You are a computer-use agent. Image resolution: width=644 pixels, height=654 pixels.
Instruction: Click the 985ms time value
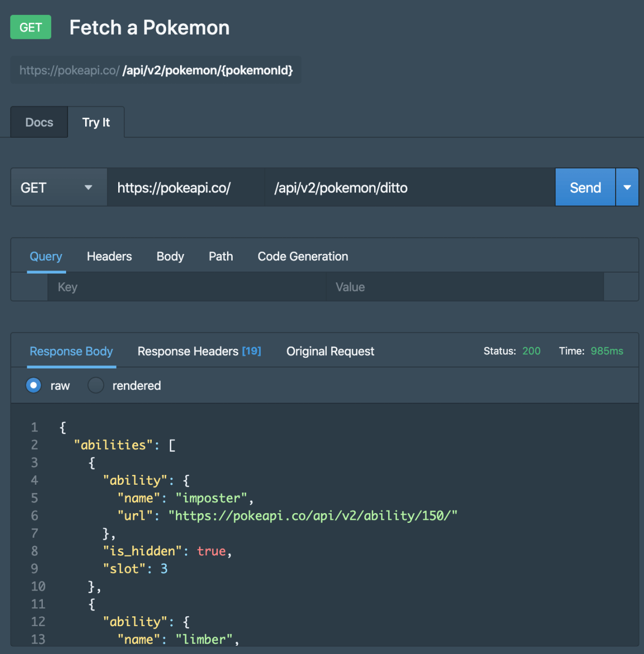pos(607,351)
